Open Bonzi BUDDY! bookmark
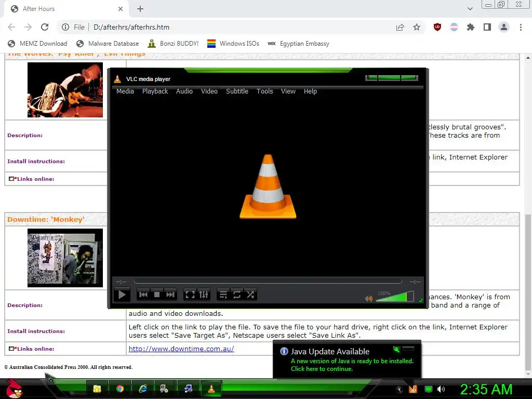The image size is (532, 399). coord(174,44)
